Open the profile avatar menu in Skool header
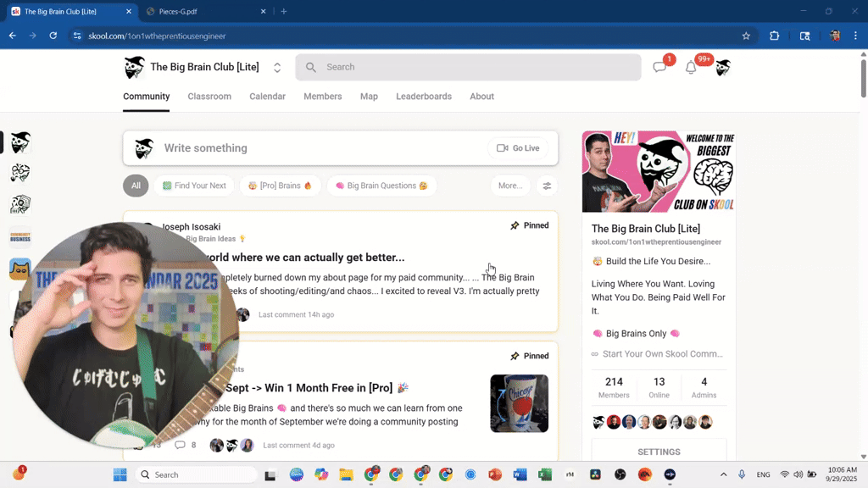 [x=722, y=68]
